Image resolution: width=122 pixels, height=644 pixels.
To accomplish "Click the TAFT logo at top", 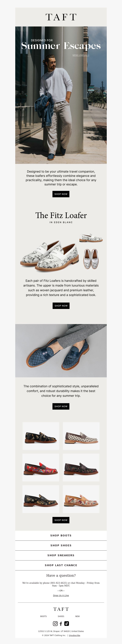I will [61, 17].
